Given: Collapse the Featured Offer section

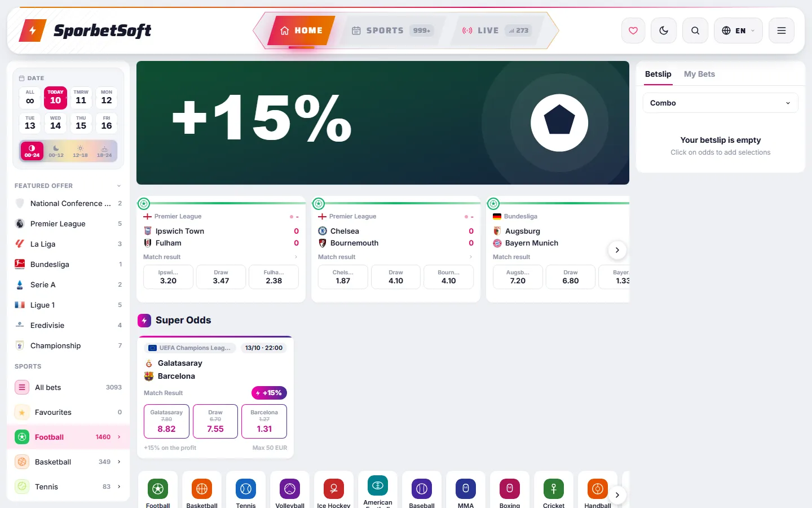Looking at the screenshot, I should click(x=119, y=186).
